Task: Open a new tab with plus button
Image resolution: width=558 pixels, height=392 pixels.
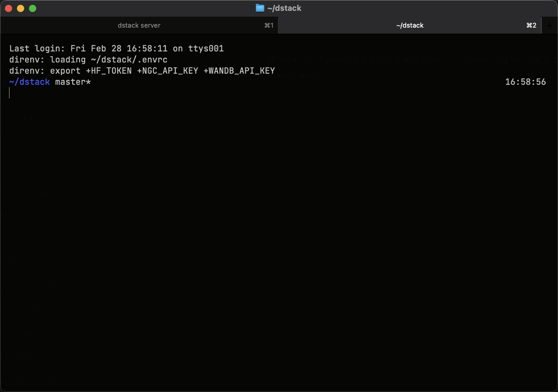Action: (549, 25)
